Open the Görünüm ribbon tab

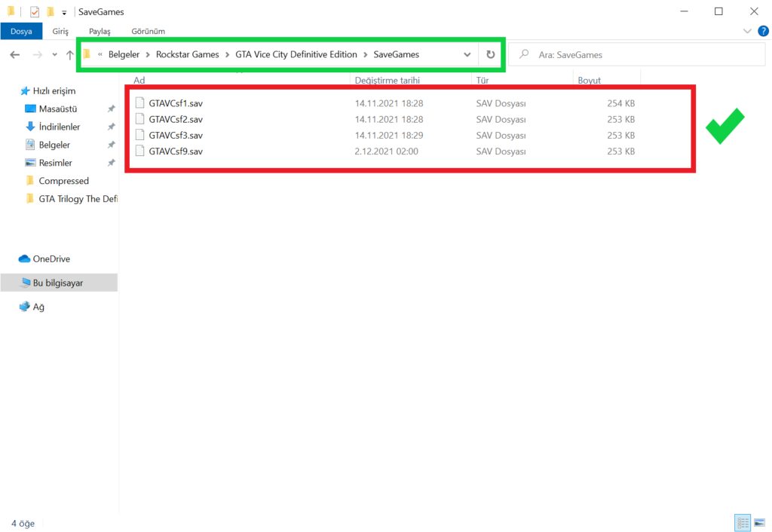(149, 31)
